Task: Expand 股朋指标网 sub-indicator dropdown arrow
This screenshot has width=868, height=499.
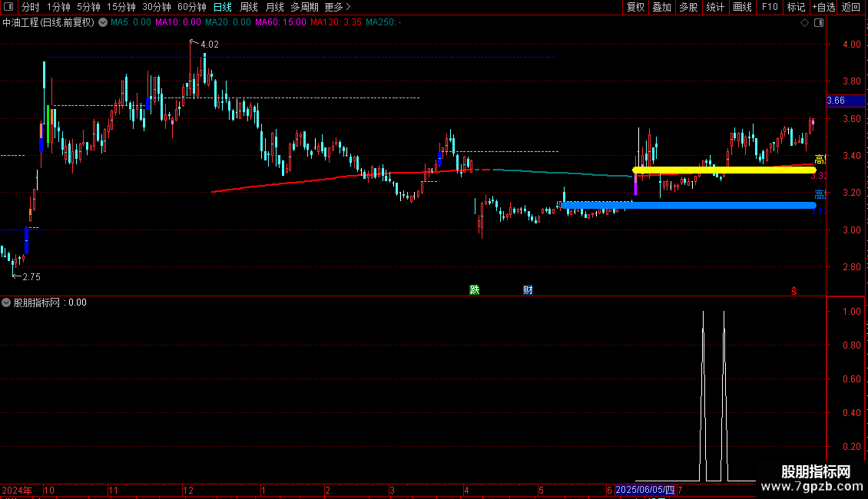Action: [x=6, y=302]
